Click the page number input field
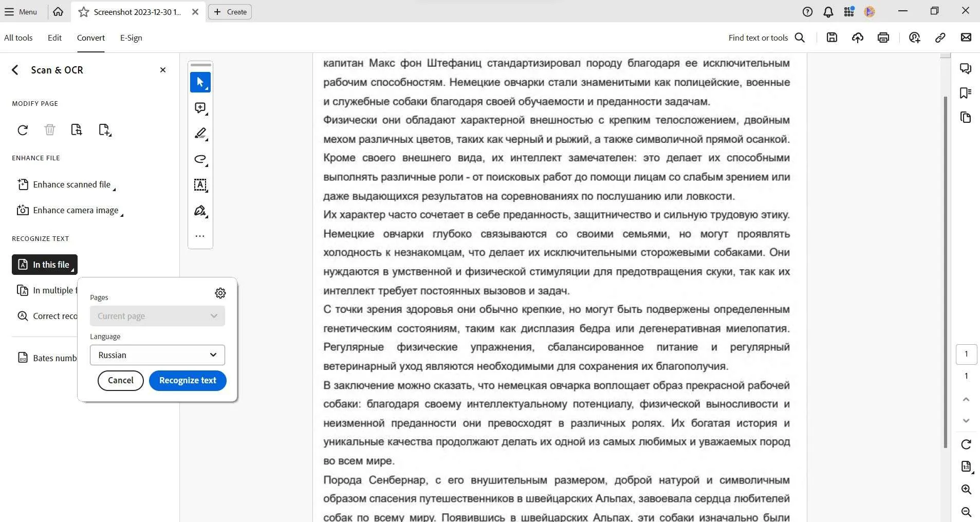 click(967, 354)
